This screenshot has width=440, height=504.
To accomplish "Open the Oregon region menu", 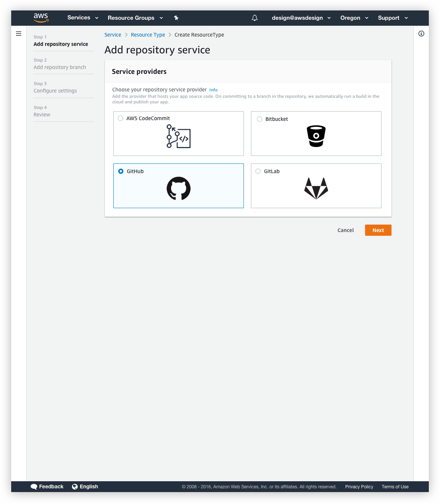I will tap(350, 18).
